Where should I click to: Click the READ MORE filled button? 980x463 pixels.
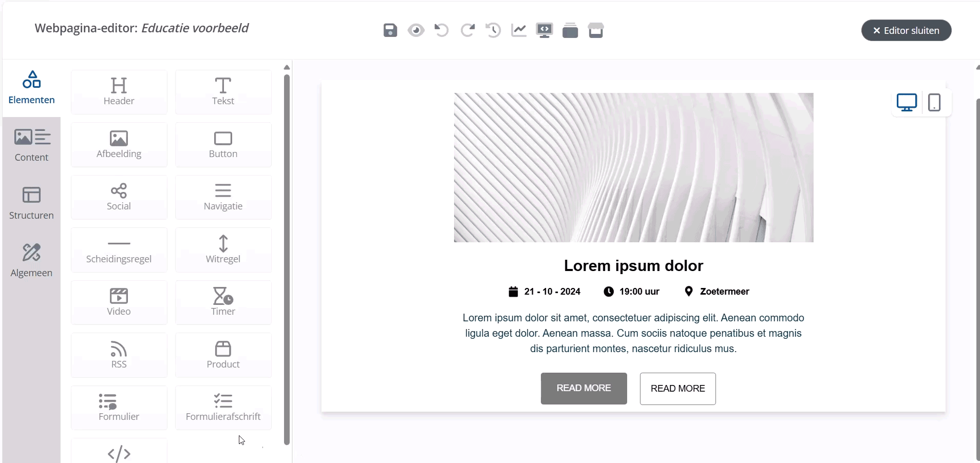point(583,389)
